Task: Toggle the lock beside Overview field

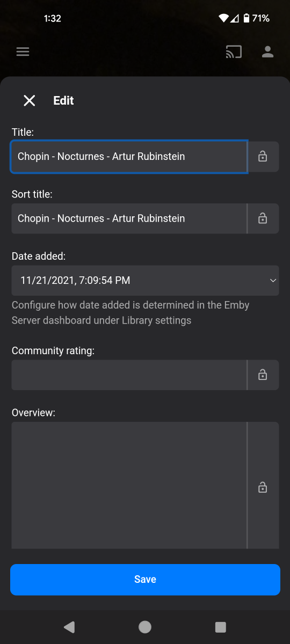Action: point(263,487)
